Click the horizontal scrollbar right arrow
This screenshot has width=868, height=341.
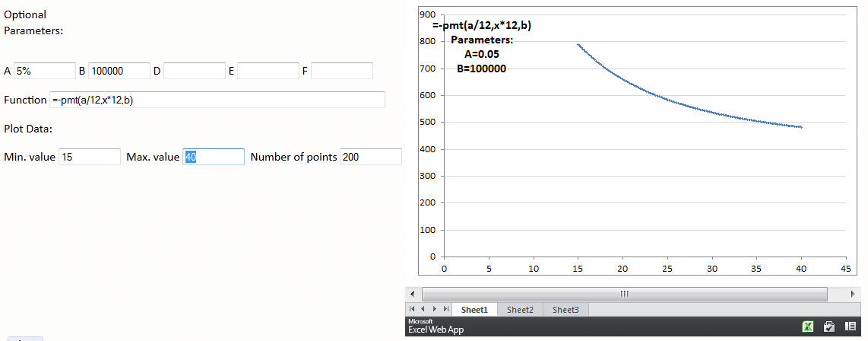click(x=851, y=293)
